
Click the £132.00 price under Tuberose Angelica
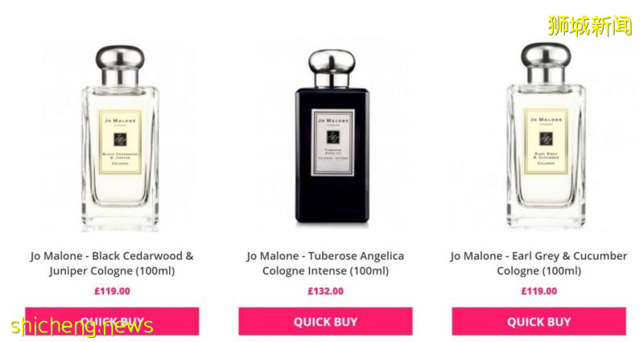pyautogui.click(x=326, y=291)
